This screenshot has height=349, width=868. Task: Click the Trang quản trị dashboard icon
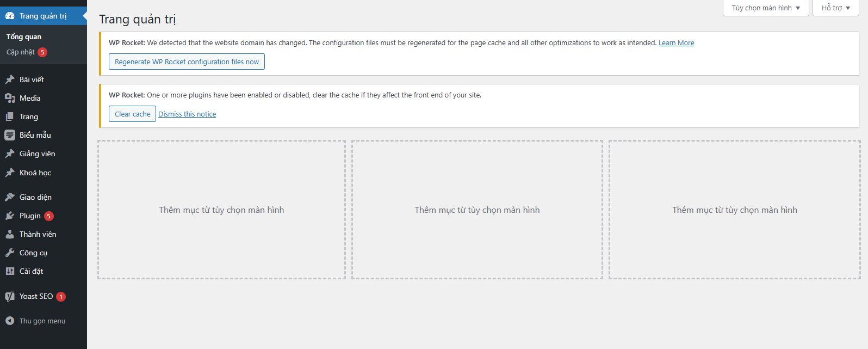10,16
